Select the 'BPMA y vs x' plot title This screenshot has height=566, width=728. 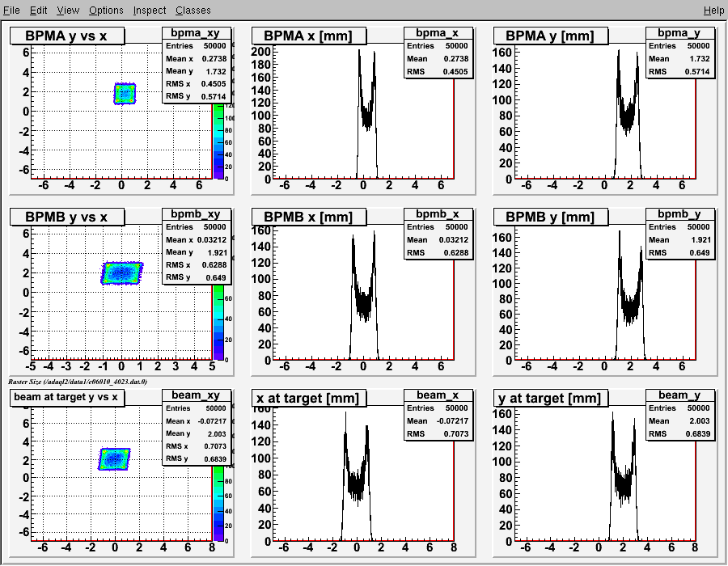coord(67,36)
